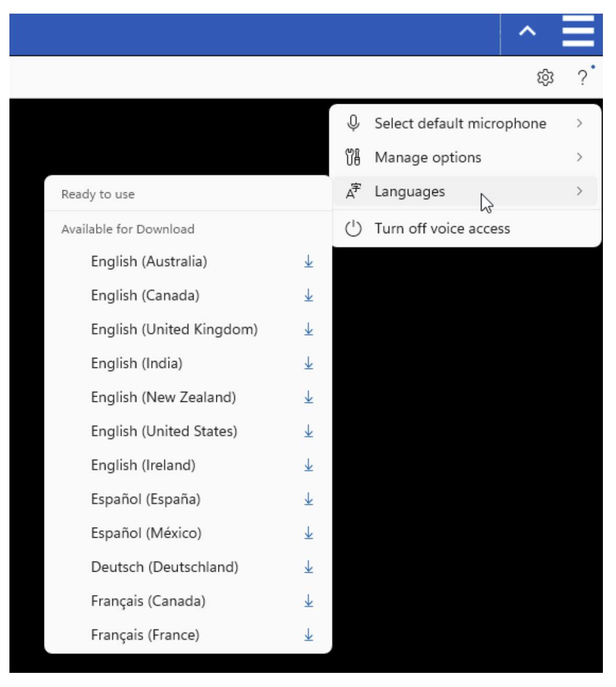Screen dimensions: 616x687
Task: Pick Français (Canada) from the list
Action: pyautogui.click(x=148, y=601)
